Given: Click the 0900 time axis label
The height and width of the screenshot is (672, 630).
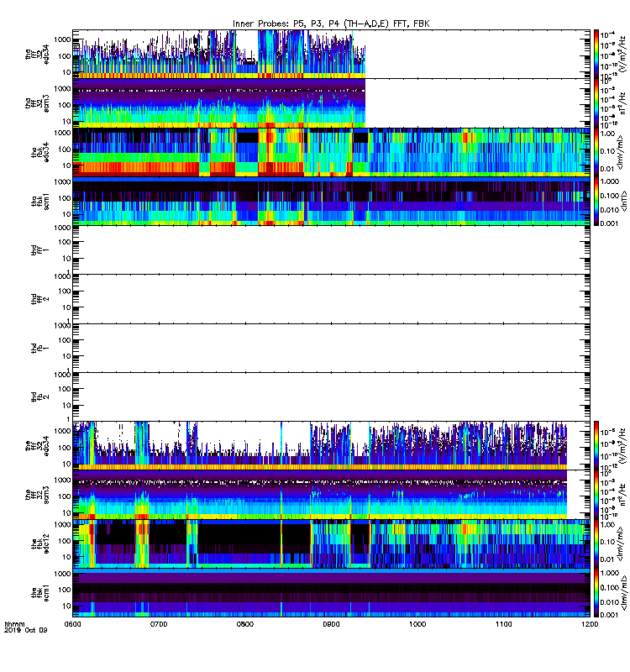Looking at the screenshot, I should [x=331, y=624].
